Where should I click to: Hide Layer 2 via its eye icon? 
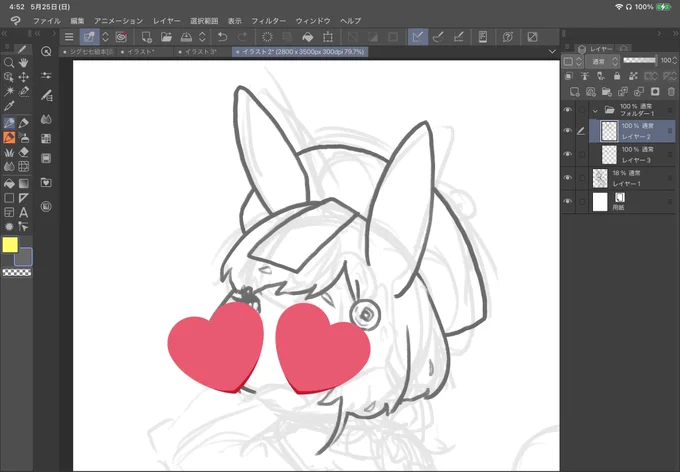(568, 131)
